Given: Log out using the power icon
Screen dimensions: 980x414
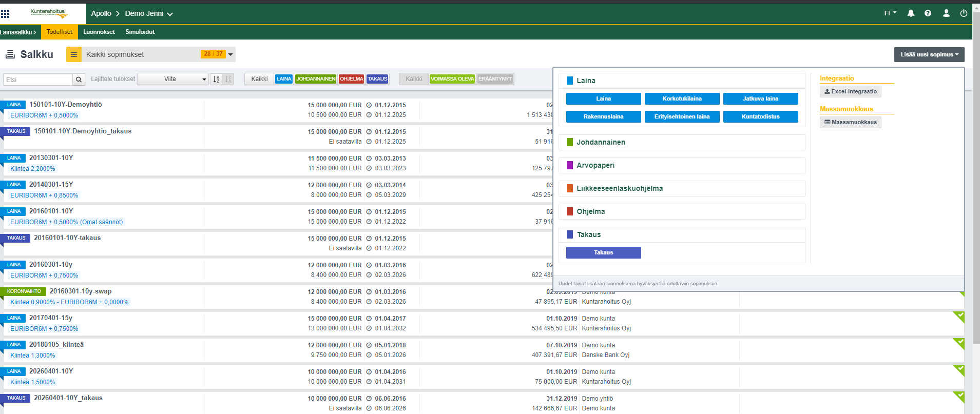Looking at the screenshot, I should [964, 13].
